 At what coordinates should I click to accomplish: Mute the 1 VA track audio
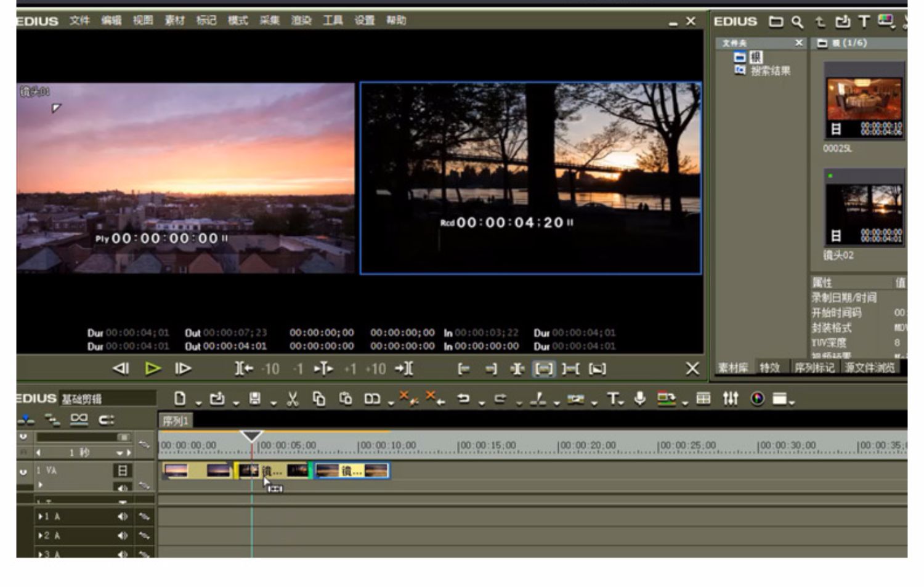(123, 487)
